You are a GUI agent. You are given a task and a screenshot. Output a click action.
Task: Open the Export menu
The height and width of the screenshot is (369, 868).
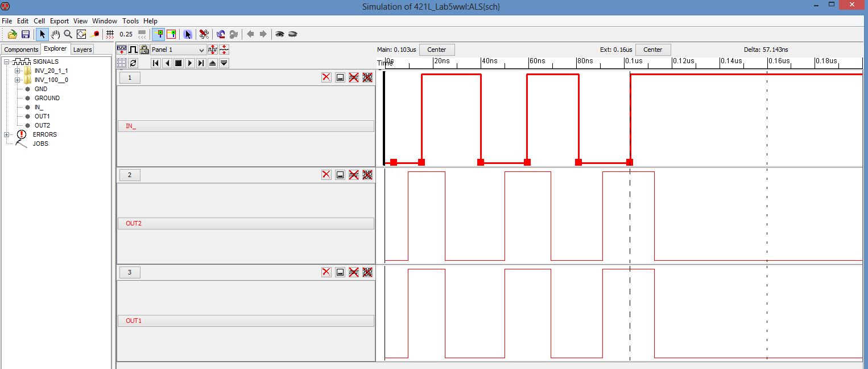[x=59, y=21]
